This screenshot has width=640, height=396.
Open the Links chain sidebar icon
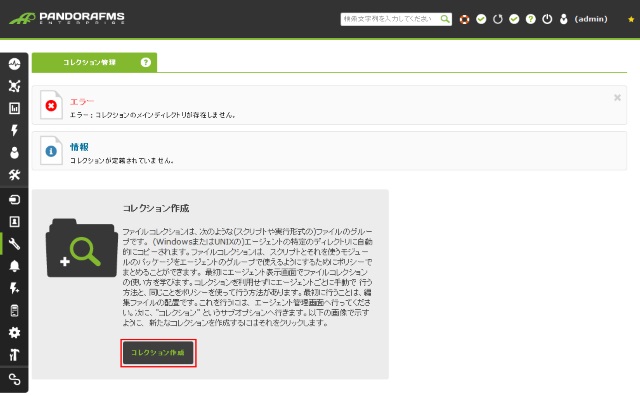pos(14,380)
